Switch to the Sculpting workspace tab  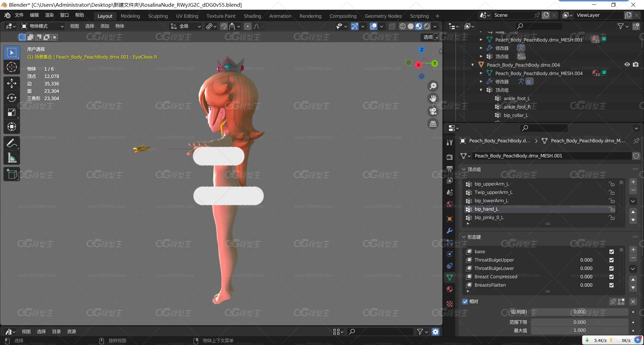pos(158,16)
